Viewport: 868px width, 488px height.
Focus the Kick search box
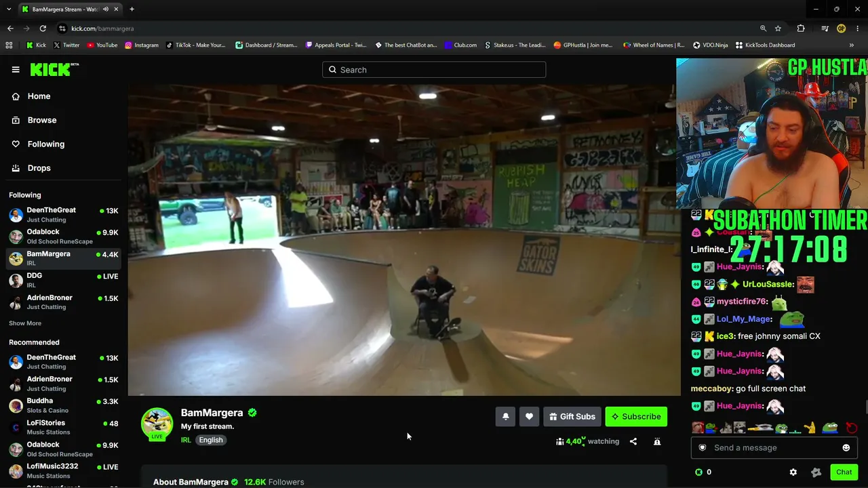coord(434,70)
